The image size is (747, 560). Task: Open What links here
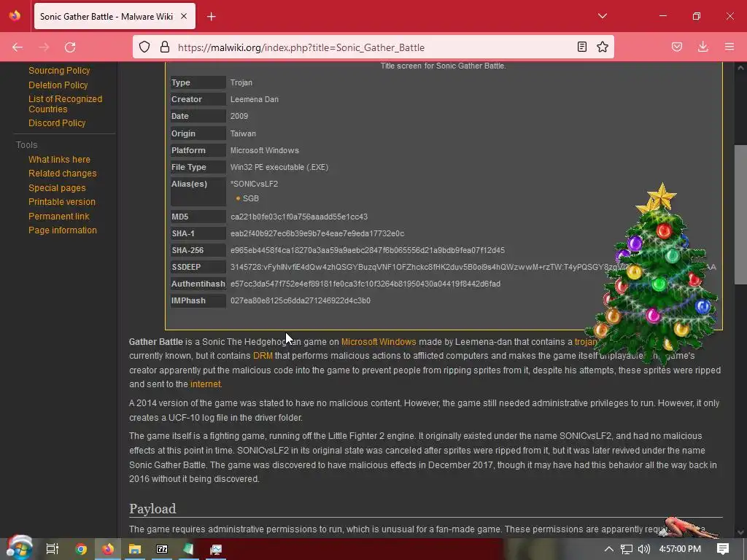point(59,160)
